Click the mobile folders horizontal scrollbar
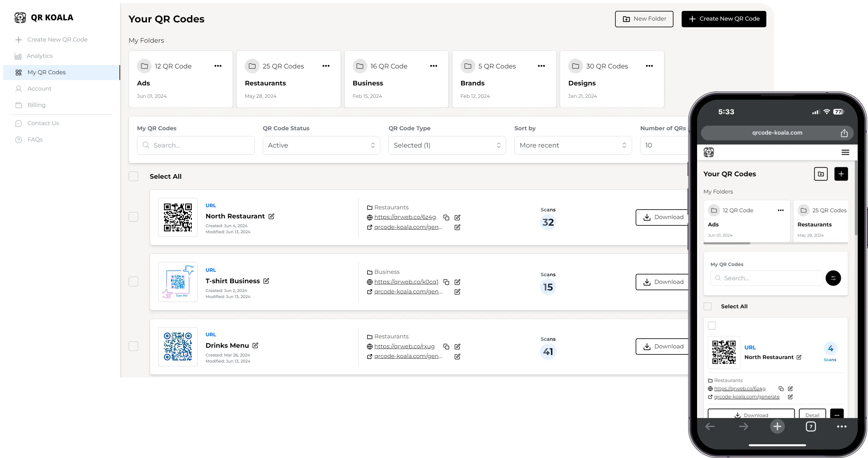 pyautogui.click(x=727, y=243)
